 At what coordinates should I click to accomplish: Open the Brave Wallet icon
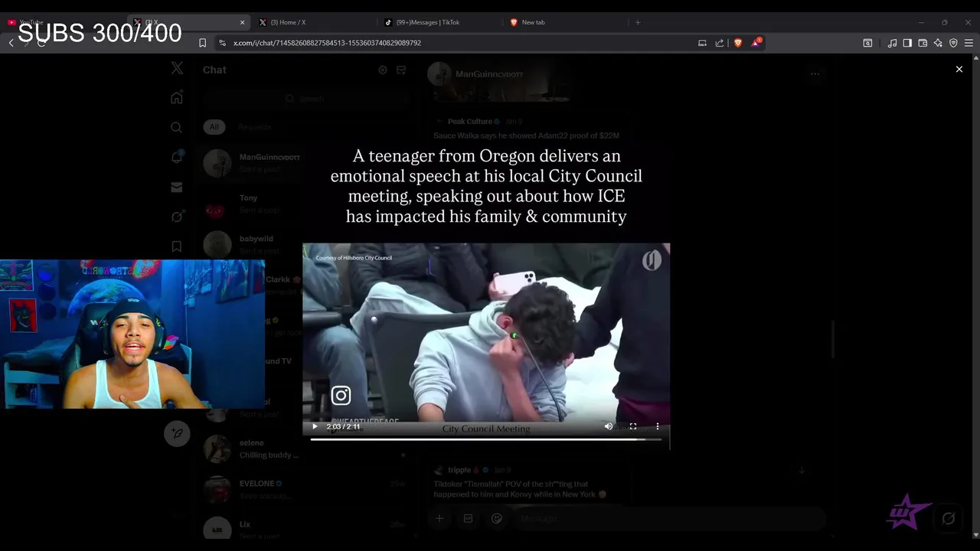(923, 43)
